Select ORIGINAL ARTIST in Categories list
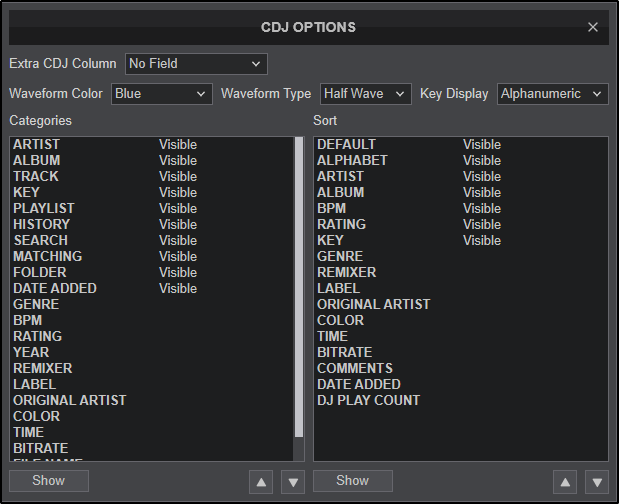619x504 pixels. pos(70,400)
